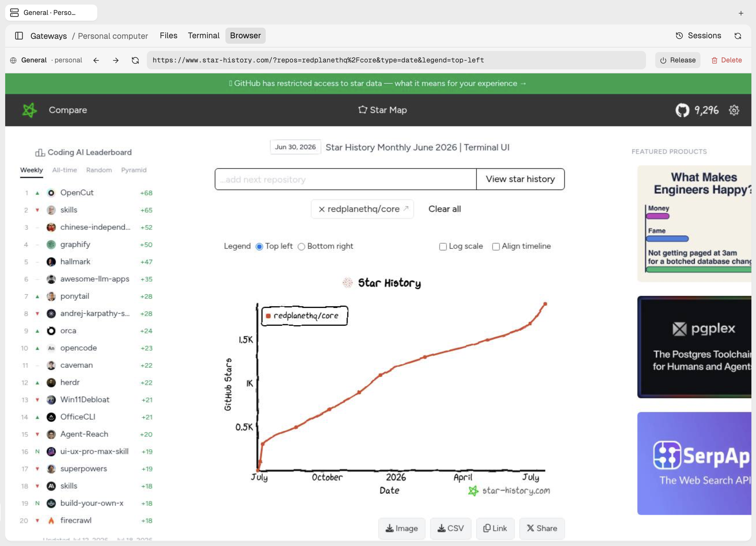Screen dimensions: 756x546
Task: Click Clear all
Action: pos(444,209)
